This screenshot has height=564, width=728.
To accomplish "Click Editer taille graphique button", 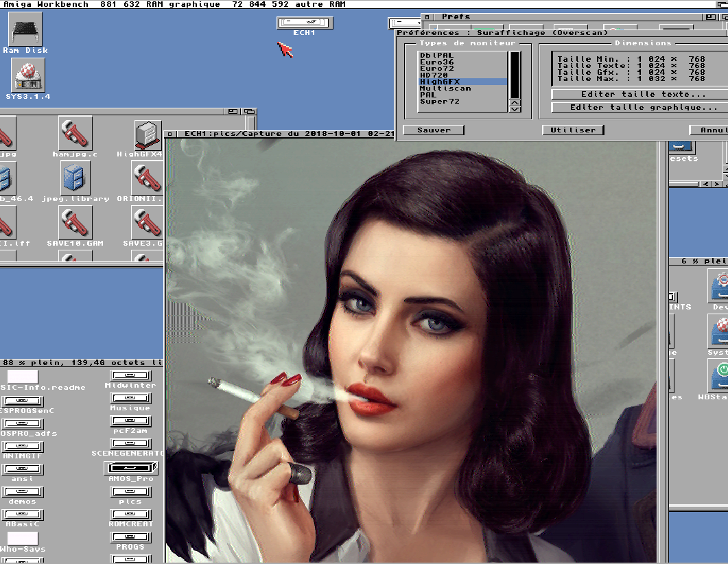I will pyautogui.click(x=639, y=107).
